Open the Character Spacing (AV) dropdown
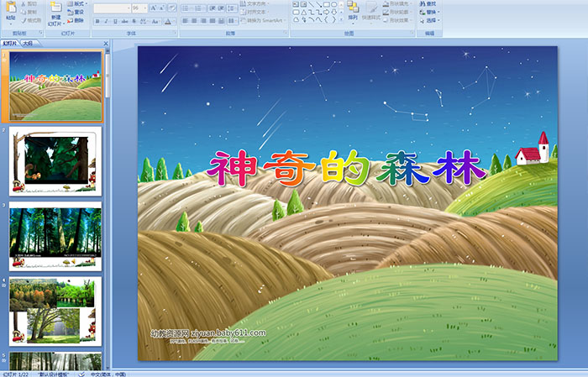Image resolution: width=588 pixels, height=377 pixels. coord(144,21)
